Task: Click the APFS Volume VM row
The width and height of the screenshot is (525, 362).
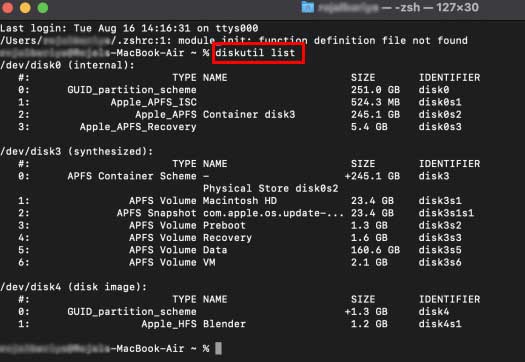Action: coord(240,262)
